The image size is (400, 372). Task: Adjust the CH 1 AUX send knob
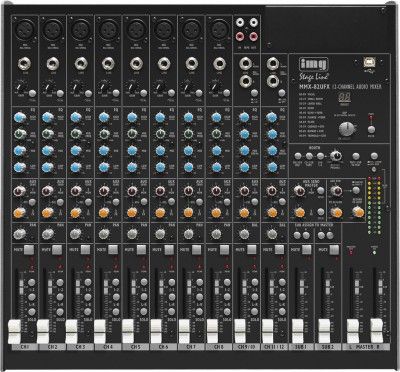pyautogui.click(x=19, y=191)
